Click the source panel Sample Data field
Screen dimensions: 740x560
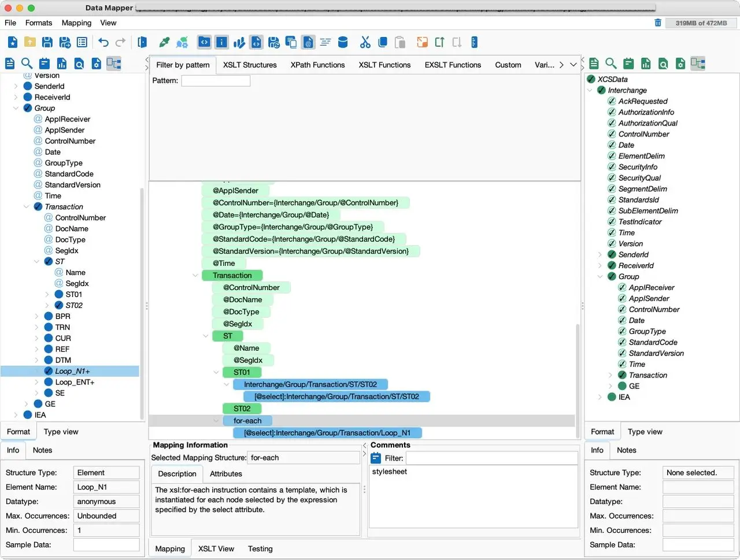(x=106, y=544)
